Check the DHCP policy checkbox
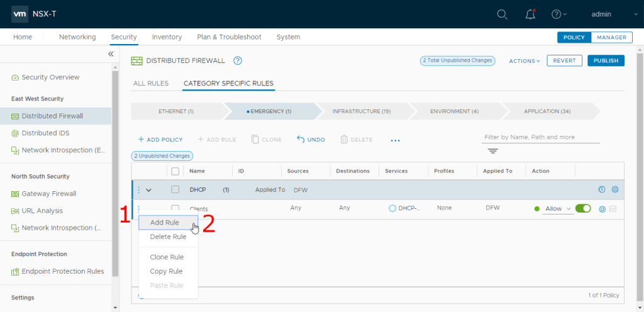Viewport: 644px width, 312px height. (x=175, y=189)
